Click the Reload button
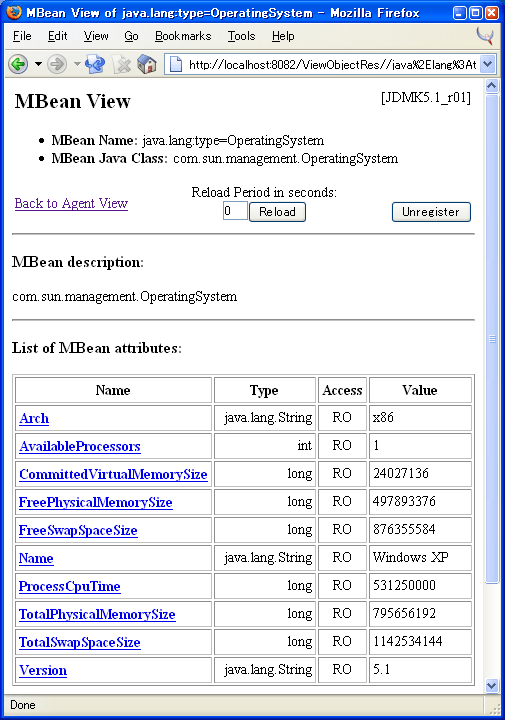This screenshot has height=720, width=505. point(277,212)
